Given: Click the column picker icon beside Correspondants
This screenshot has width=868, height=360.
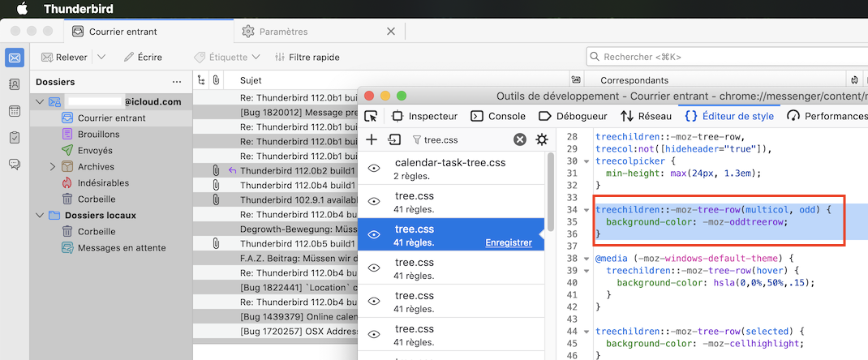Looking at the screenshot, I should pyautogui.click(x=576, y=80).
